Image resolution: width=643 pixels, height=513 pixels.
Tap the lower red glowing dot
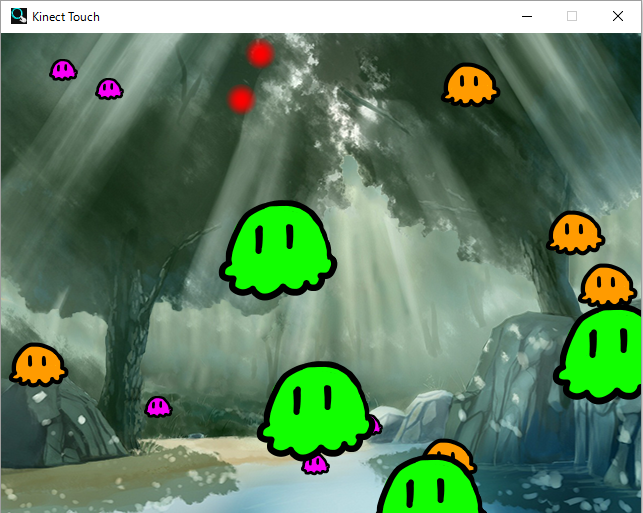242,100
